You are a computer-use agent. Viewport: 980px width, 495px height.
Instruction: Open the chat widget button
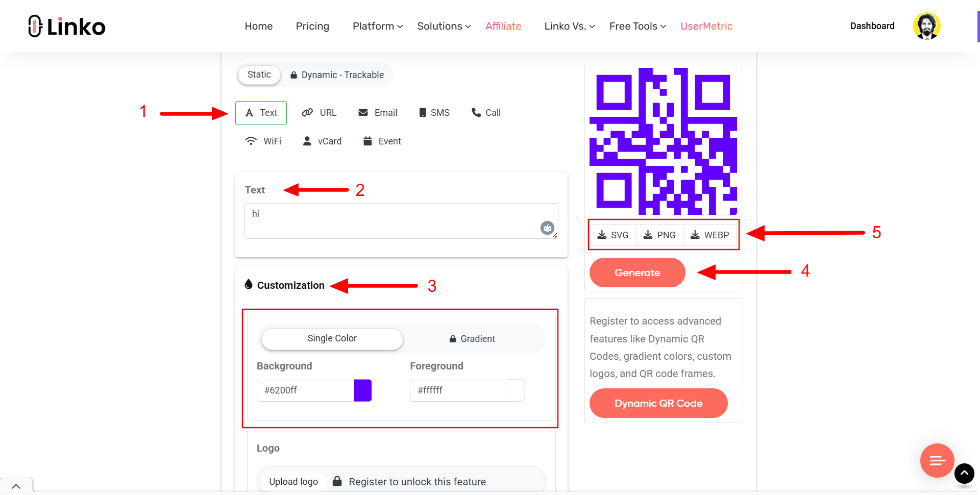click(x=937, y=460)
